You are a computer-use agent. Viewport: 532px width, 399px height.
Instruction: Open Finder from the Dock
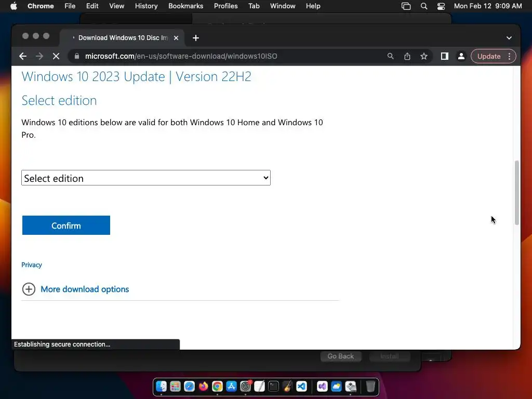[161, 387]
